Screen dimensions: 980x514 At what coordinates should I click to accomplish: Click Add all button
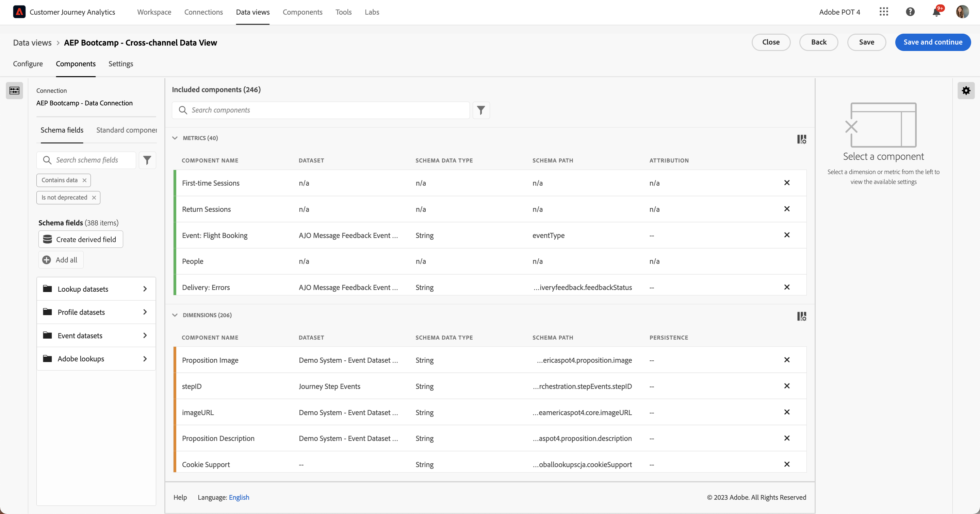[61, 260]
